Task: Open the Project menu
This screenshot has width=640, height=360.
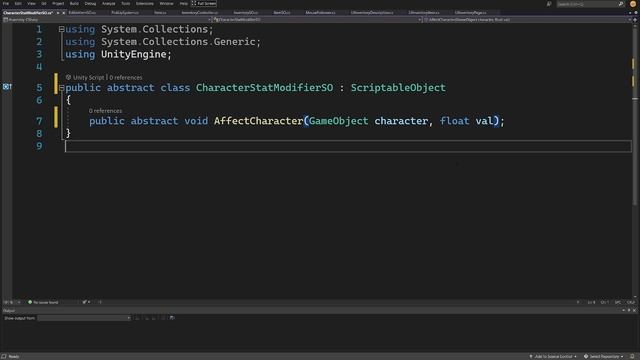Action: 58,3
